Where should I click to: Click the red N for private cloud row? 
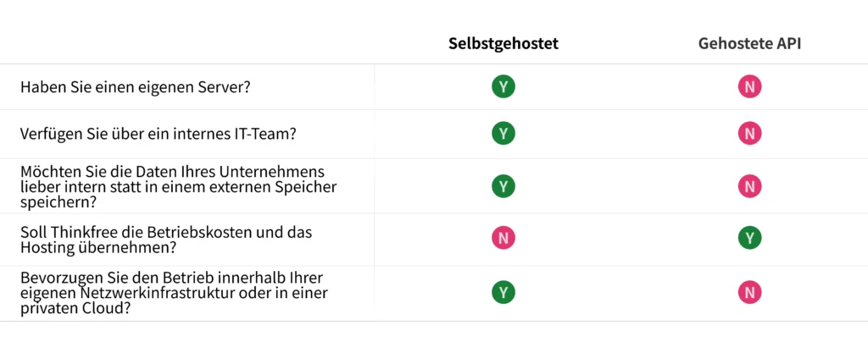748,292
